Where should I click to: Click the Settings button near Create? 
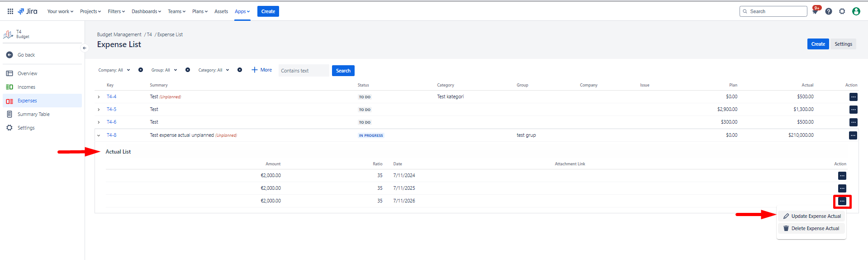[843, 44]
